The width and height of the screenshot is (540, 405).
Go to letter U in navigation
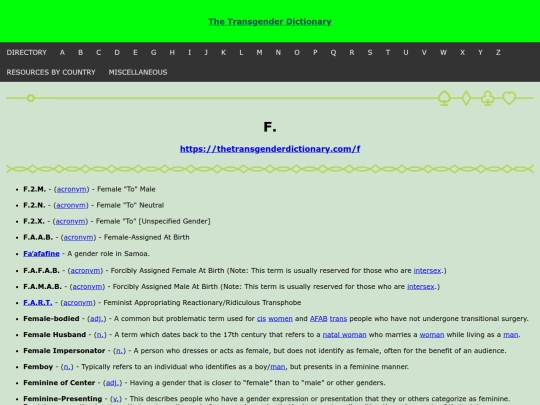pyautogui.click(x=406, y=52)
